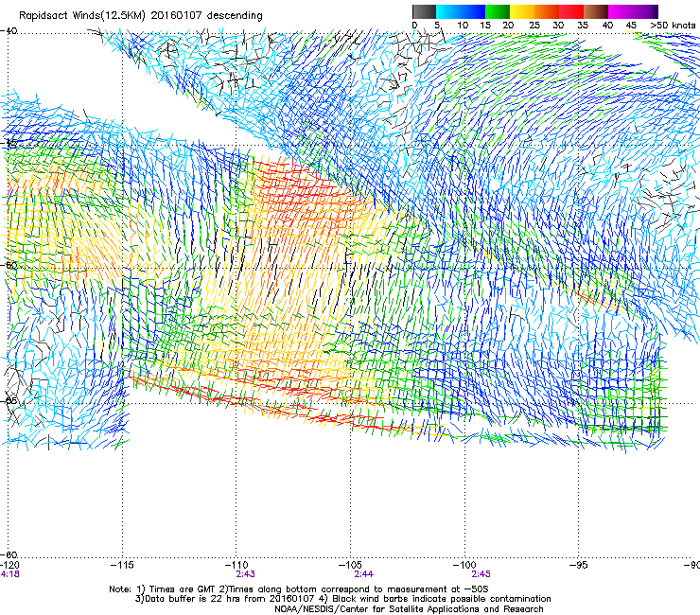700x615 pixels.
Task: Click the -95 longitude axis label
Action: point(579,566)
